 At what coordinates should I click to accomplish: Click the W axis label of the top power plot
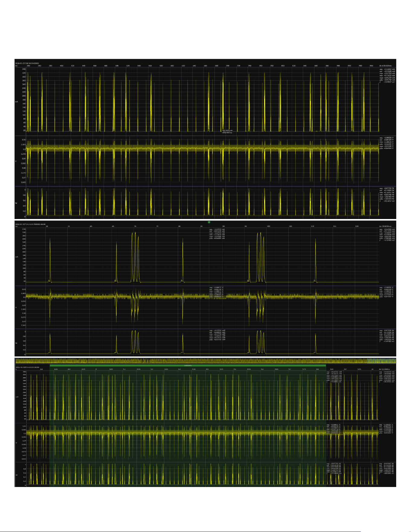pos(16,203)
